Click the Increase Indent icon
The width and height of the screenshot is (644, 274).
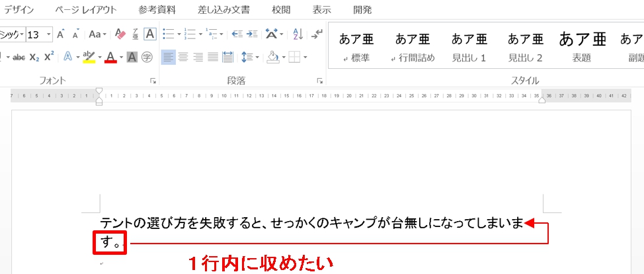252,34
